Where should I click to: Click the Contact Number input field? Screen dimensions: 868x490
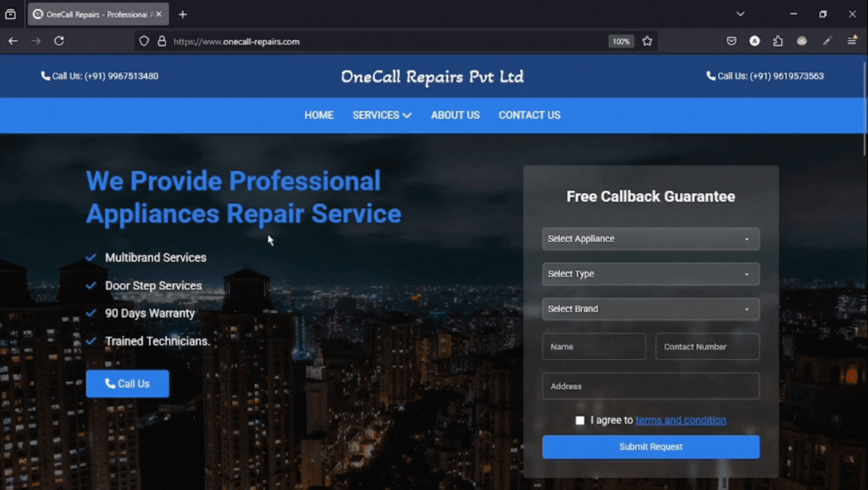(x=707, y=346)
